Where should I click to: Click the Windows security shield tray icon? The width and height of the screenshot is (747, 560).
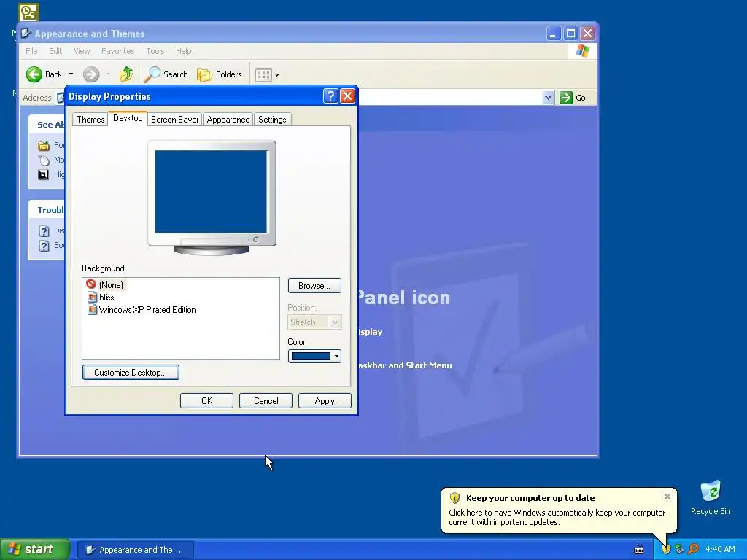tap(666, 549)
